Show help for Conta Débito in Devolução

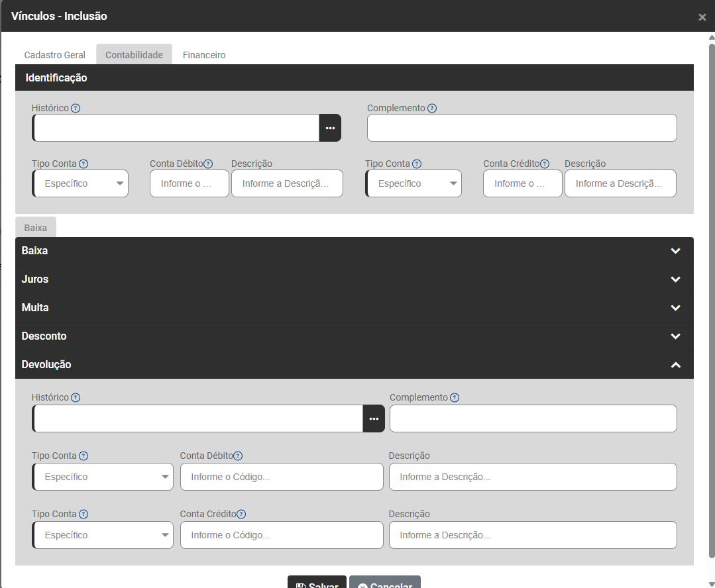tap(238, 456)
